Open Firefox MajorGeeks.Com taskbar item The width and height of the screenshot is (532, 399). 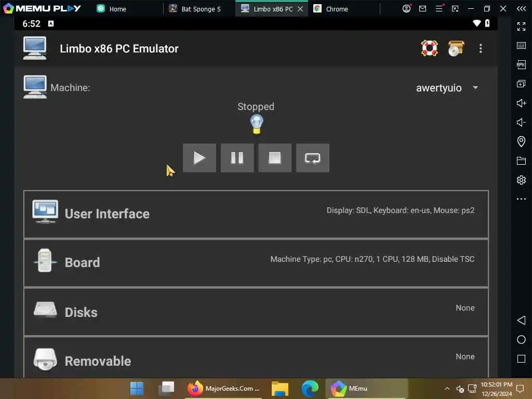(223, 389)
